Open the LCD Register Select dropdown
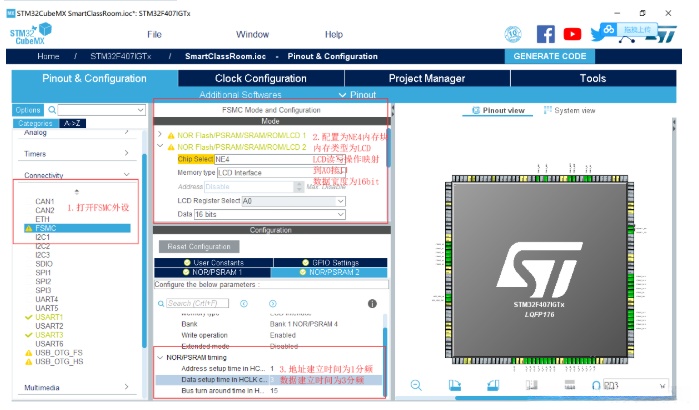 341,201
